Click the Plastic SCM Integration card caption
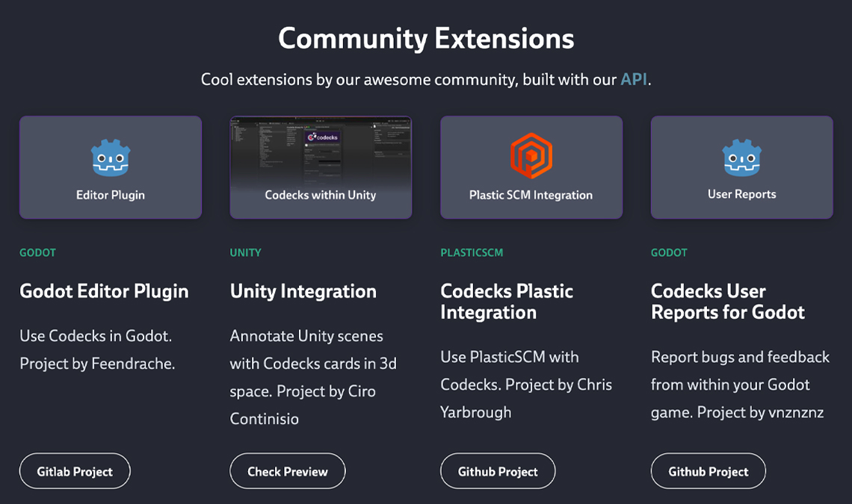Viewport: 852px width, 504px height. (531, 195)
